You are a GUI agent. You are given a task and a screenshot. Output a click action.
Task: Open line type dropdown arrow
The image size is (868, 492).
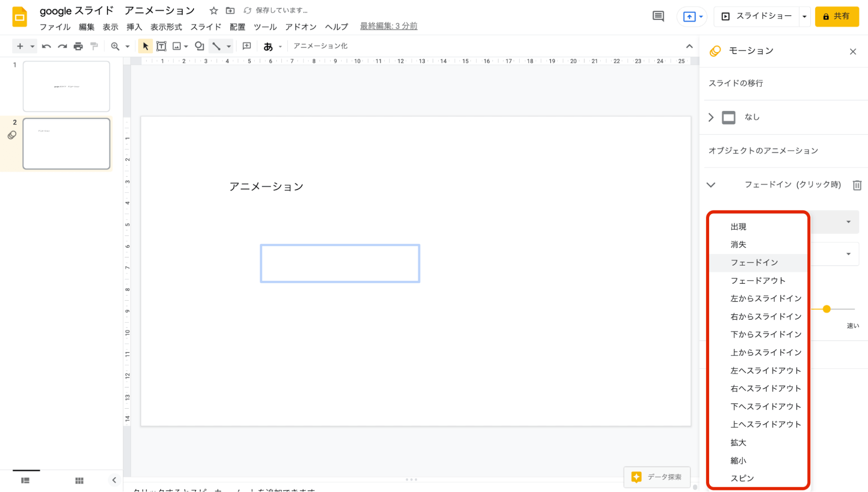[x=228, y=46]
